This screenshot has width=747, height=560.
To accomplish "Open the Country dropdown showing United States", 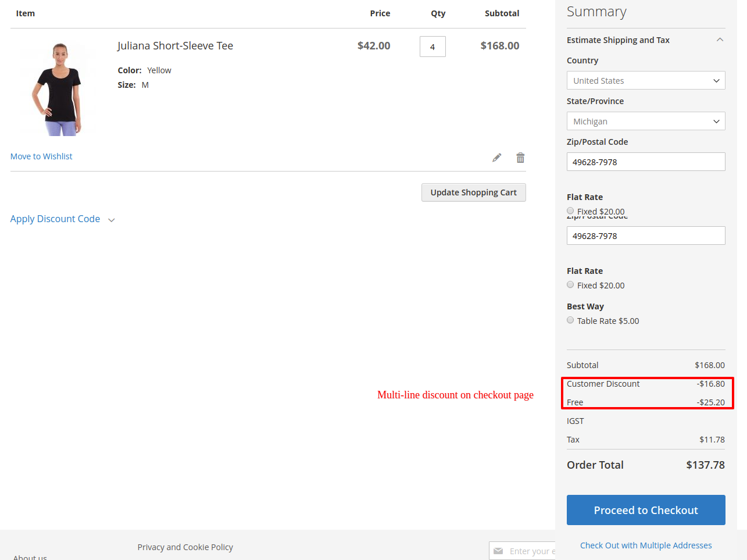I will tap(645, 81).
